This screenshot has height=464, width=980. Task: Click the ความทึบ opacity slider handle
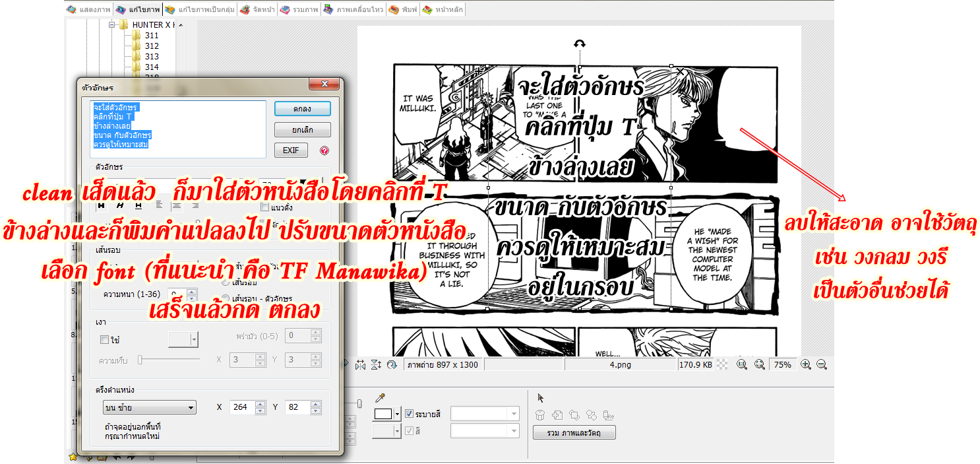tap(140, 360)
